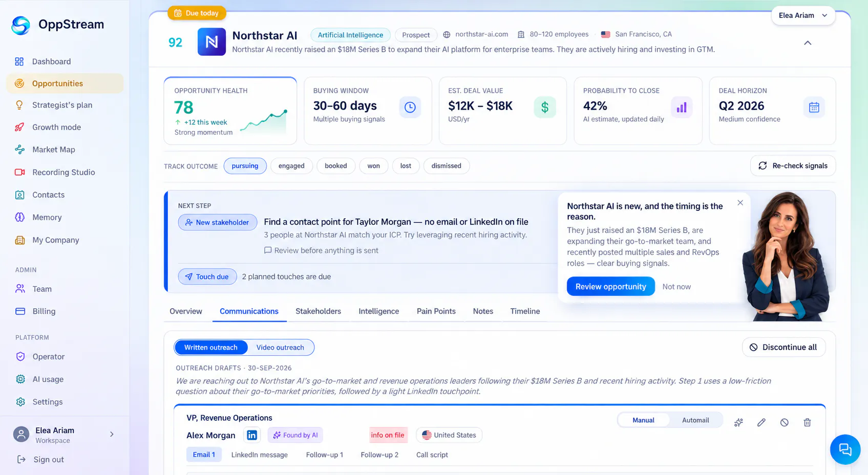Viewport: 868px width, 475px height.
Task: Click the discontinue circle icon in draft row
Action: [785, 422]
